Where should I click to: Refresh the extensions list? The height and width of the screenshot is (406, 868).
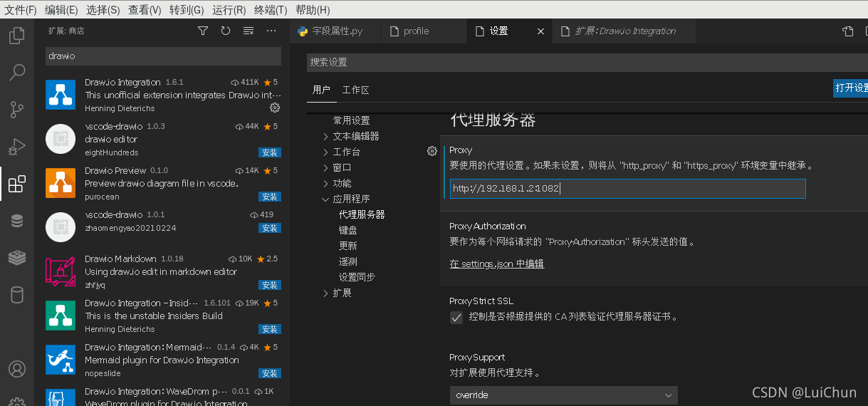tap(226, 31)
